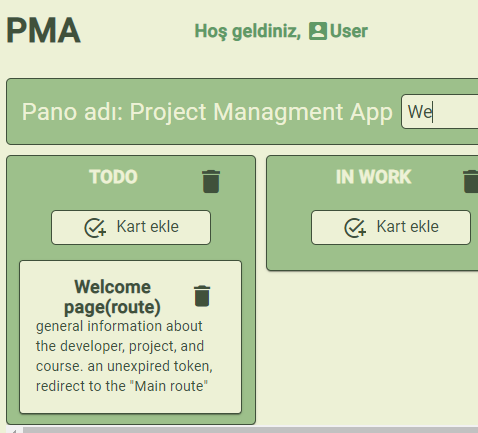The image size is (478, 433).
Task: Delete the TODO column using its trash icon
Action: (x=211, y=181)
